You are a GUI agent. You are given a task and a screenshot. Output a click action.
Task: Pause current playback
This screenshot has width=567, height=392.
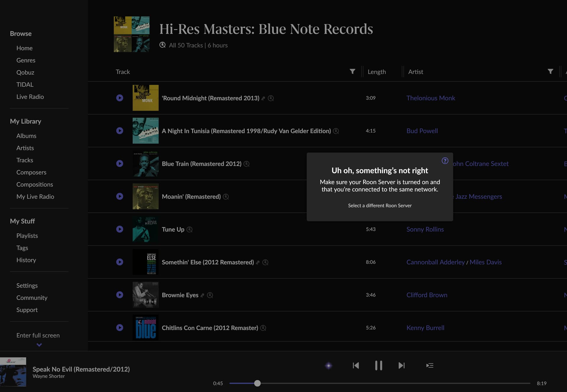[x=379, y=365]
